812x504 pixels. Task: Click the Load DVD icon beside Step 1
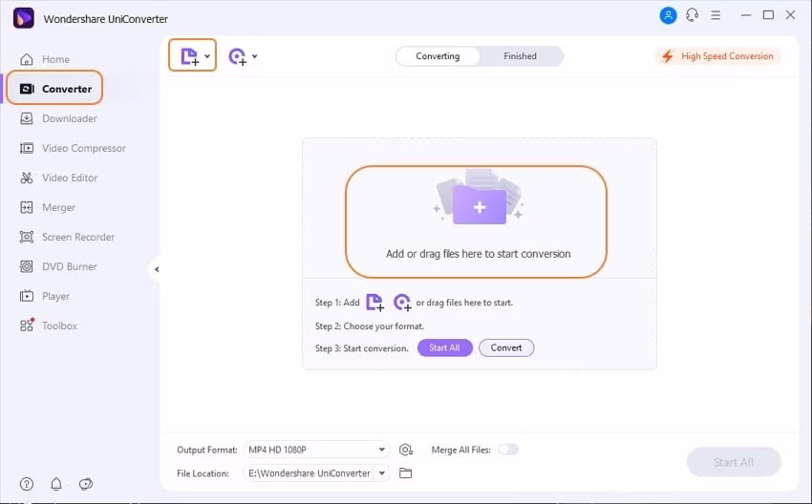point(402,303)
